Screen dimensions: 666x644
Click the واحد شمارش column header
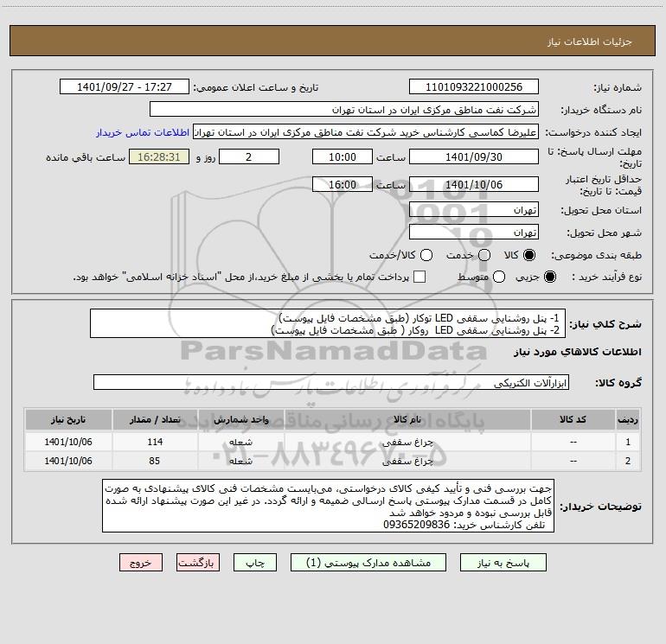[240, 419]
